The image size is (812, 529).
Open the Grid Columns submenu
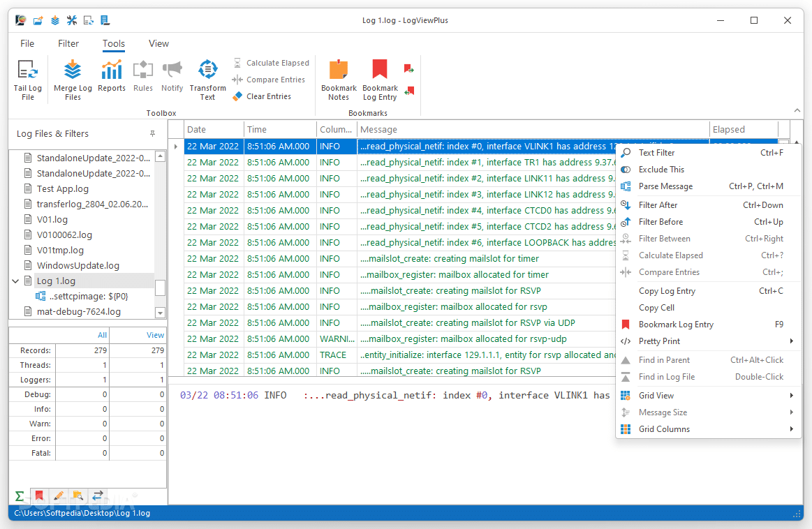tap(664, 429)
